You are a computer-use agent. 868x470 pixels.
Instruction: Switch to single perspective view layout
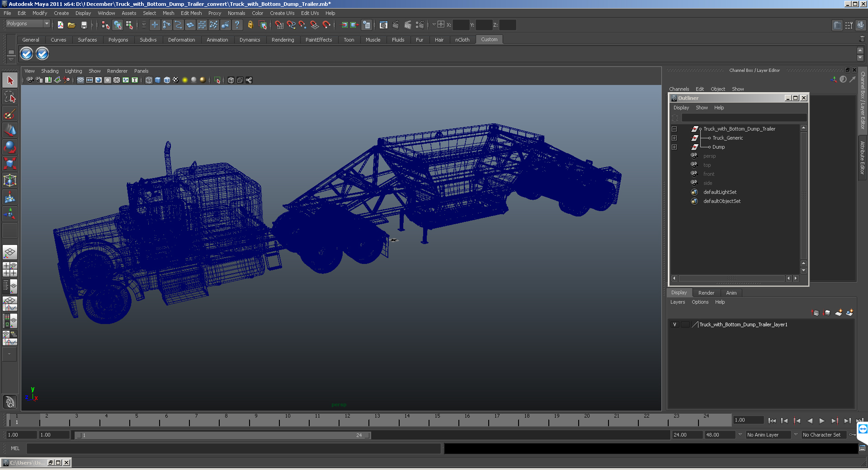click(10, 252)
